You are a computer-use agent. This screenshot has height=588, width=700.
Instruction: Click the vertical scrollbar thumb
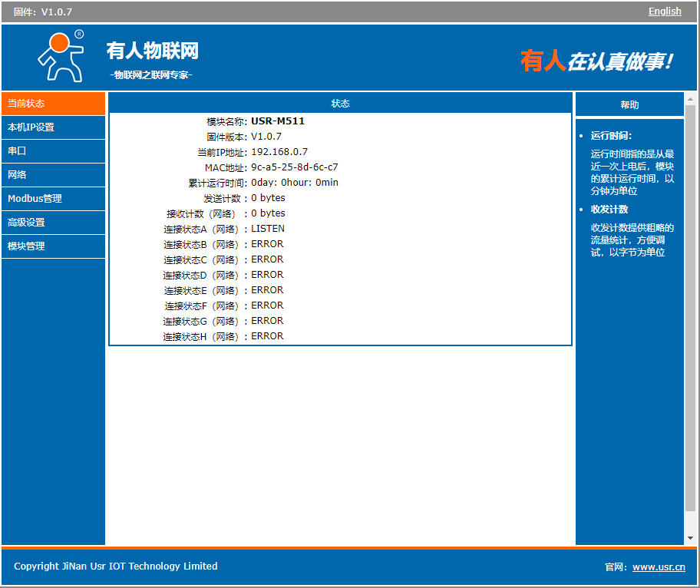690,307
